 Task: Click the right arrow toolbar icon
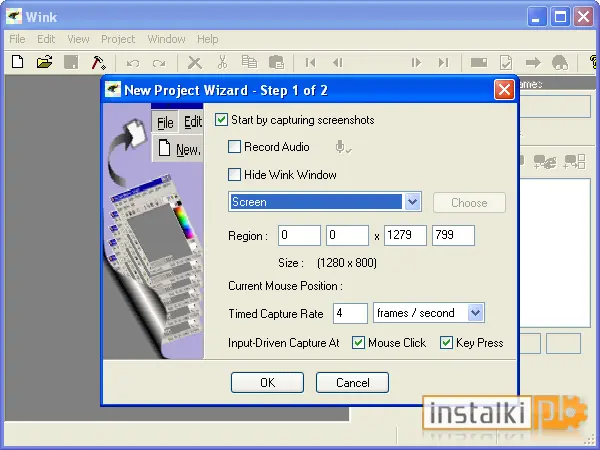pyautogui.click(x=533, y=62)
